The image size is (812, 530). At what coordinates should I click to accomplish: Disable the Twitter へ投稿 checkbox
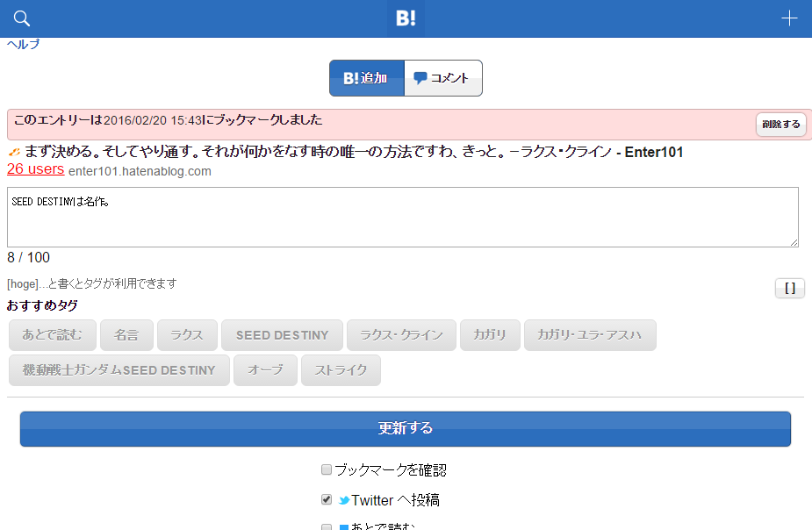(325, 499)
